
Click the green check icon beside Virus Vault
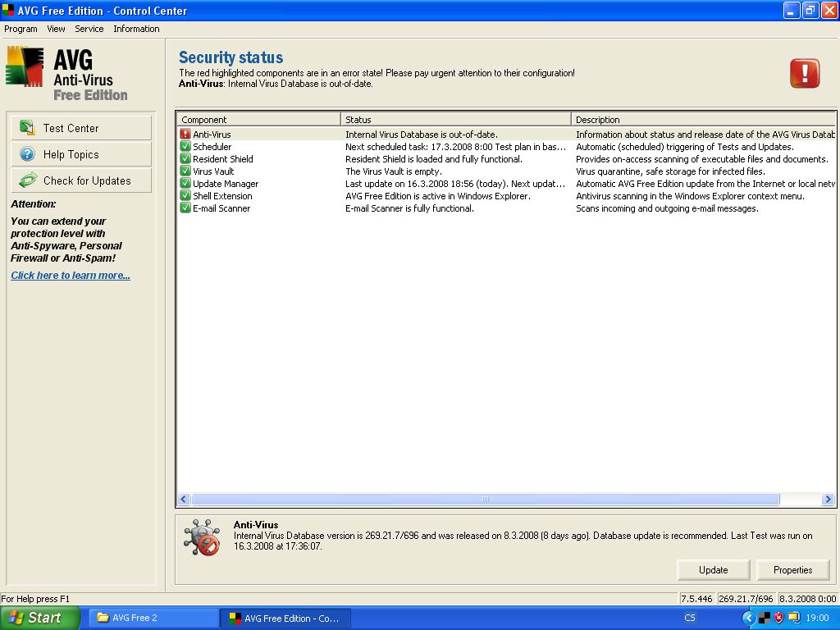click(x=185, y=171)
